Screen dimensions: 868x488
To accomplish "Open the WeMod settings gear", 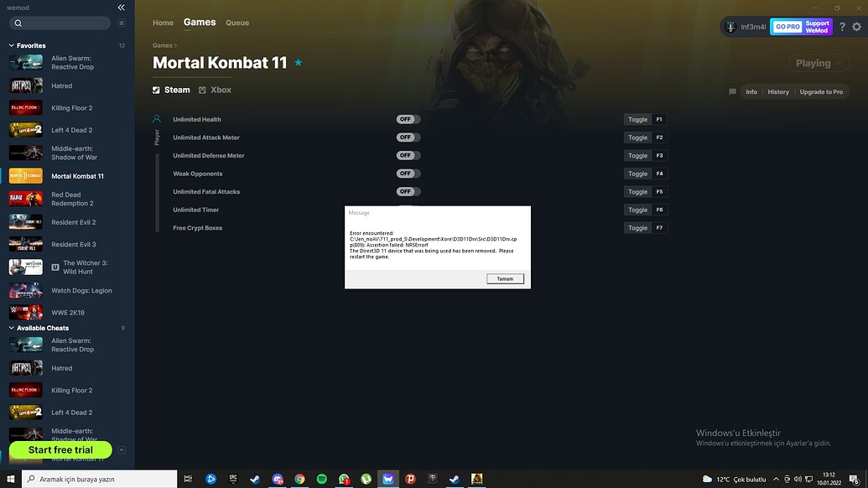I will (856, 26).
